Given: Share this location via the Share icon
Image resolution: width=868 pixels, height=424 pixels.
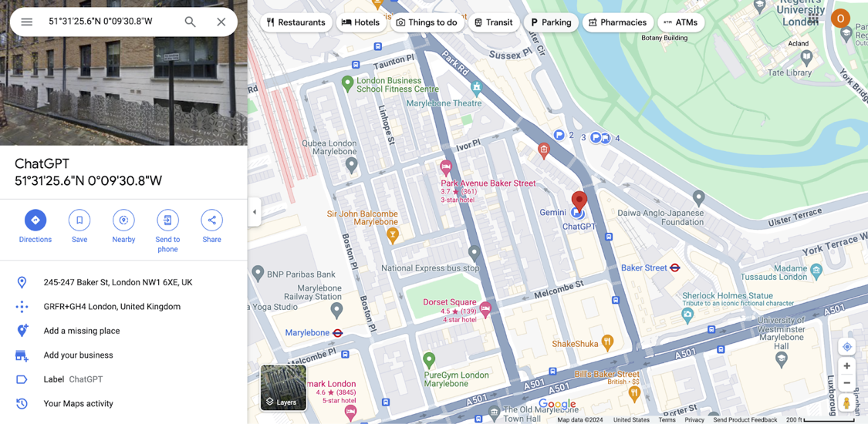Looking at the screenshot, I should (x=211, y=220).
